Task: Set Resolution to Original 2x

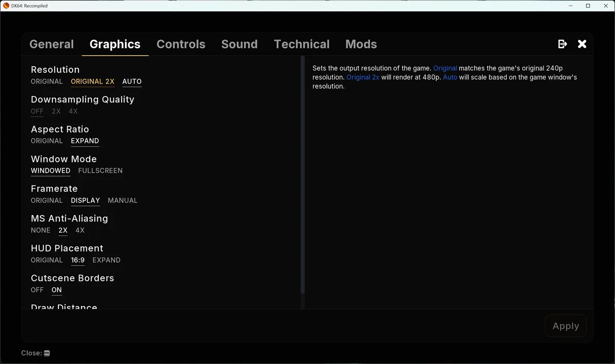Action: click(93, 81)
